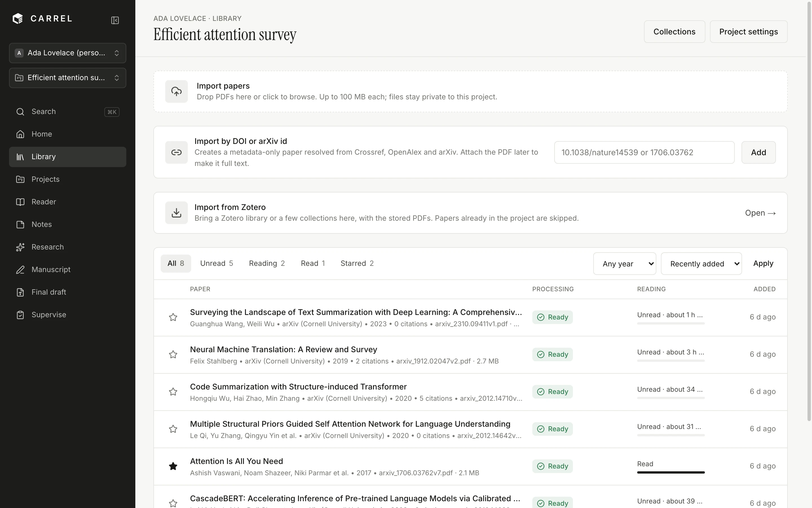Open the Ada Lovelace workspace switcher

tap(67, 53)
